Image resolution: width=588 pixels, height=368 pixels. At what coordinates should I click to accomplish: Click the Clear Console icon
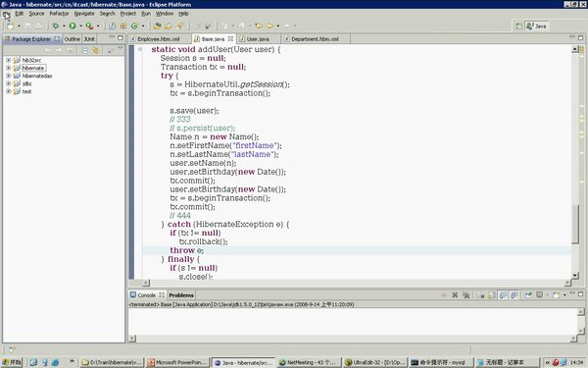[481, 295]
